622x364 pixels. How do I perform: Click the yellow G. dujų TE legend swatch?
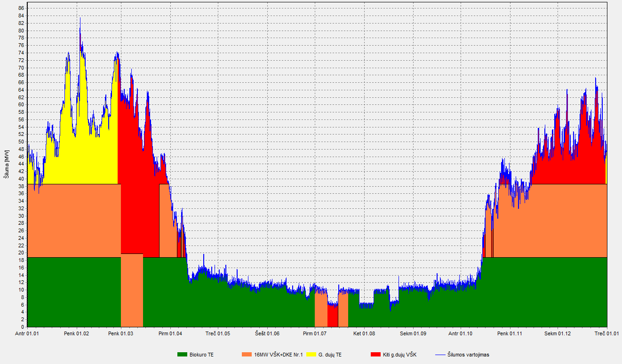[x=311, y=355]
